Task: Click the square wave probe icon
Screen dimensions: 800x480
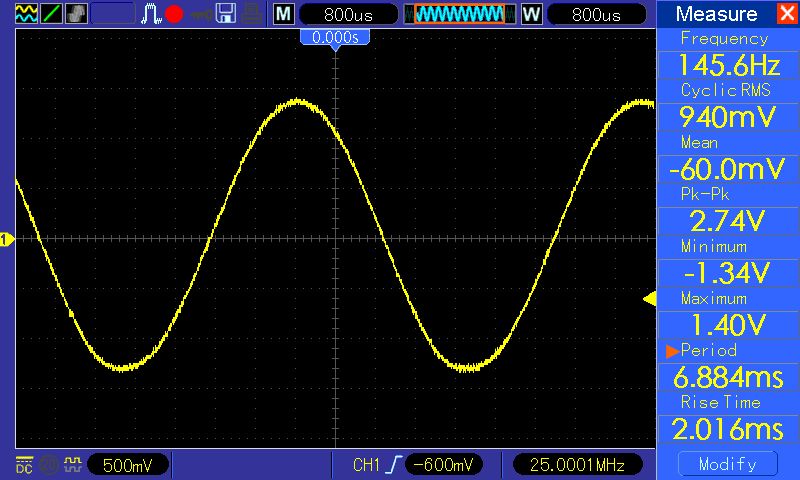Action: point(73,464)
